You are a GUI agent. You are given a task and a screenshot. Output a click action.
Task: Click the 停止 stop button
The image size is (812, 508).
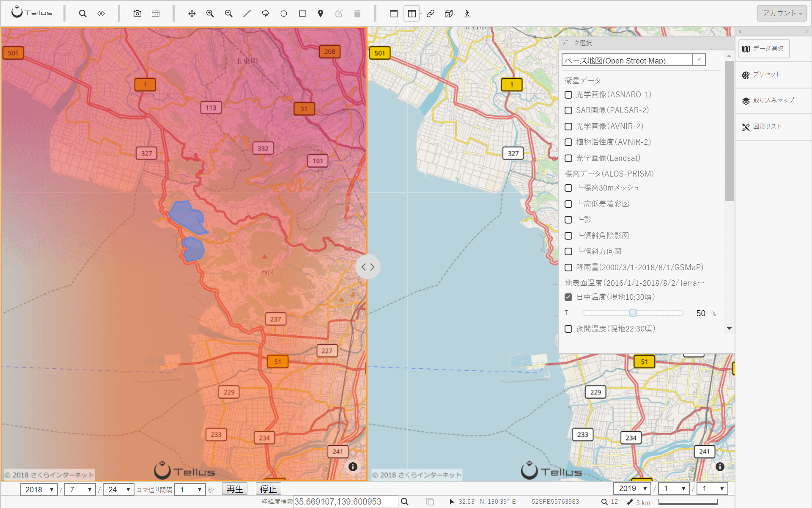[x=268, y=489]
